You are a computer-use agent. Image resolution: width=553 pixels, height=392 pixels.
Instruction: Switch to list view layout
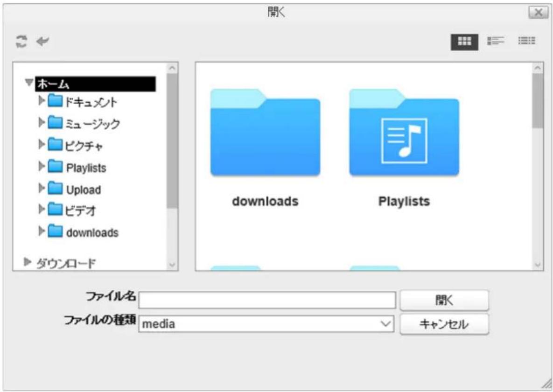496,41
